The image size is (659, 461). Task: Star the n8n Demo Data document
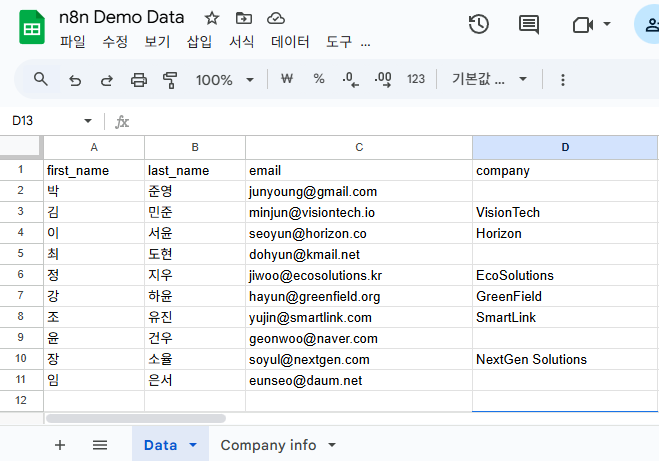tap(212, 18)
